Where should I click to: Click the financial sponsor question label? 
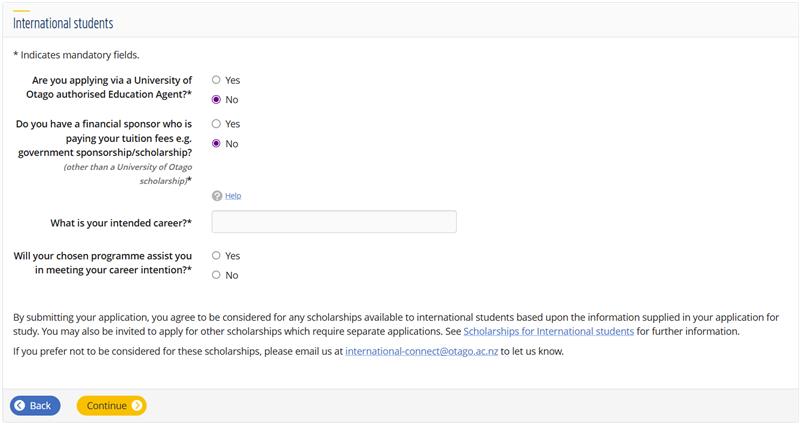click(x=104, y=152)
